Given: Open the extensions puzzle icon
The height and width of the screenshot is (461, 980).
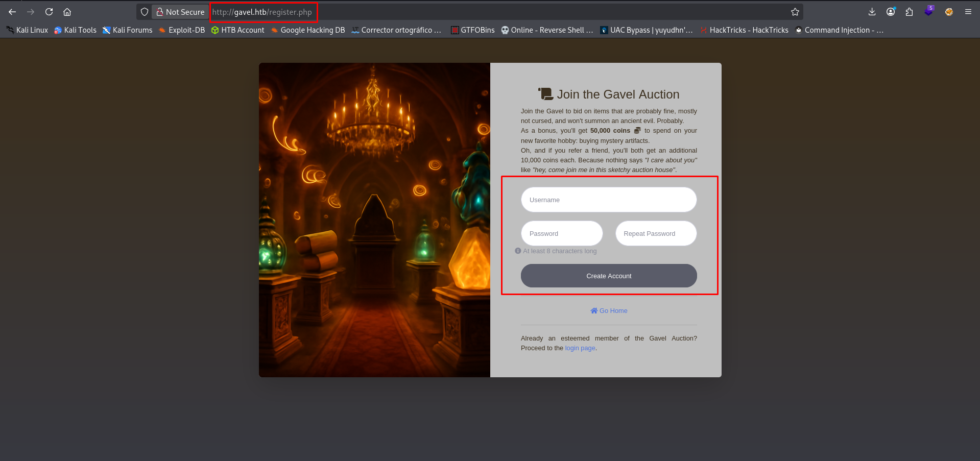Looking at the screenshot, I should pos(909,12).
